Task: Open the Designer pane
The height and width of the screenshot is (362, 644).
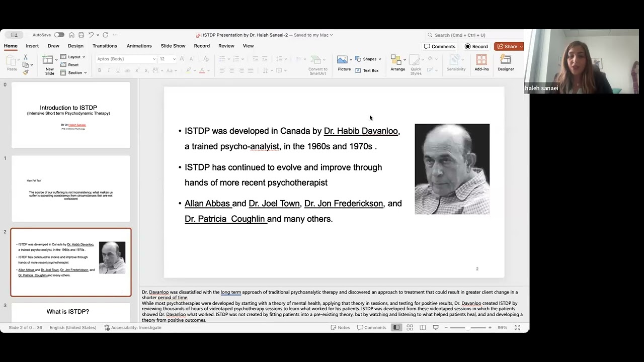Action: click(x=506, y=63)
